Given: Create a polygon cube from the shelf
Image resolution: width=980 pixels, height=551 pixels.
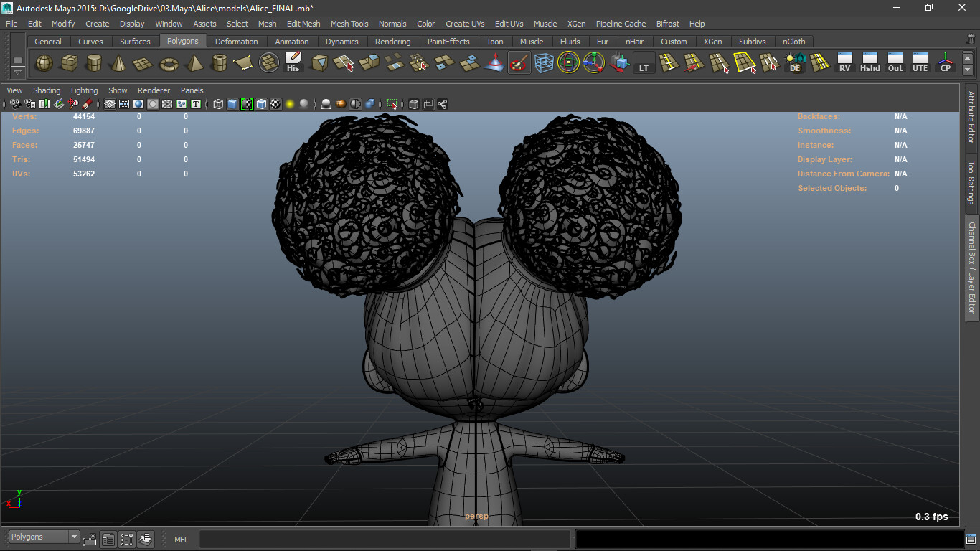Looking at the screenshot, I should [69, 63].
